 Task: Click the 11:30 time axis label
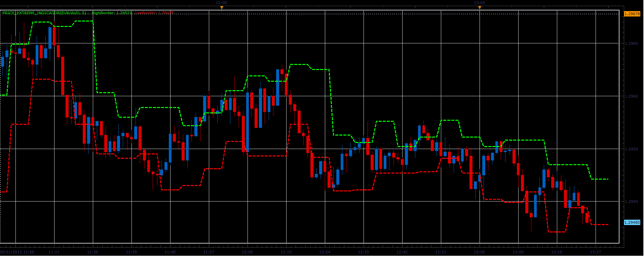tap(93, 252)
